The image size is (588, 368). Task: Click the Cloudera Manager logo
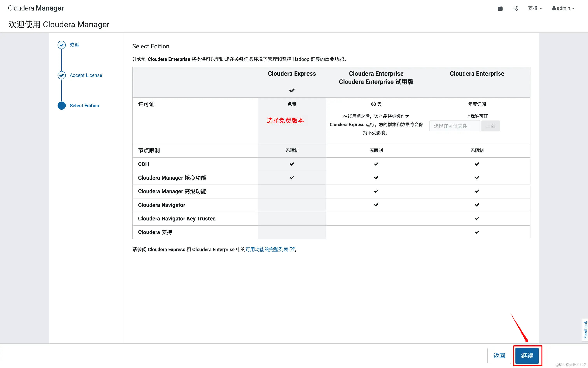(x=36, y=8)
